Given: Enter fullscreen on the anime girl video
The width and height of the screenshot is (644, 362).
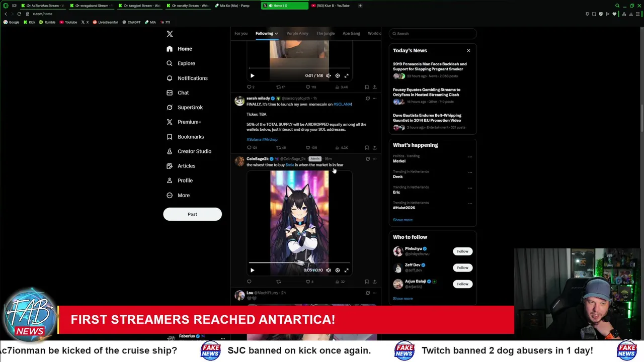Looking at the screenshot, I should (346, 270).
